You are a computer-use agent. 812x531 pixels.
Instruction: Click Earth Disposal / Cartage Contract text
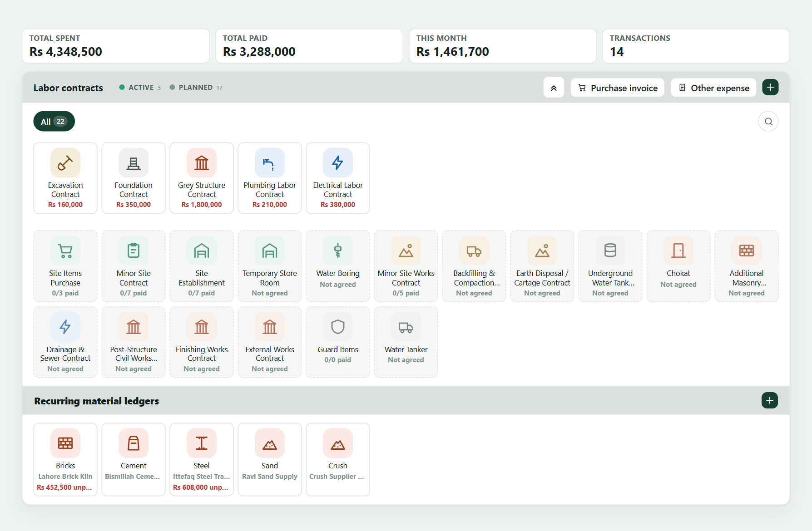click(x=542, y=278)
